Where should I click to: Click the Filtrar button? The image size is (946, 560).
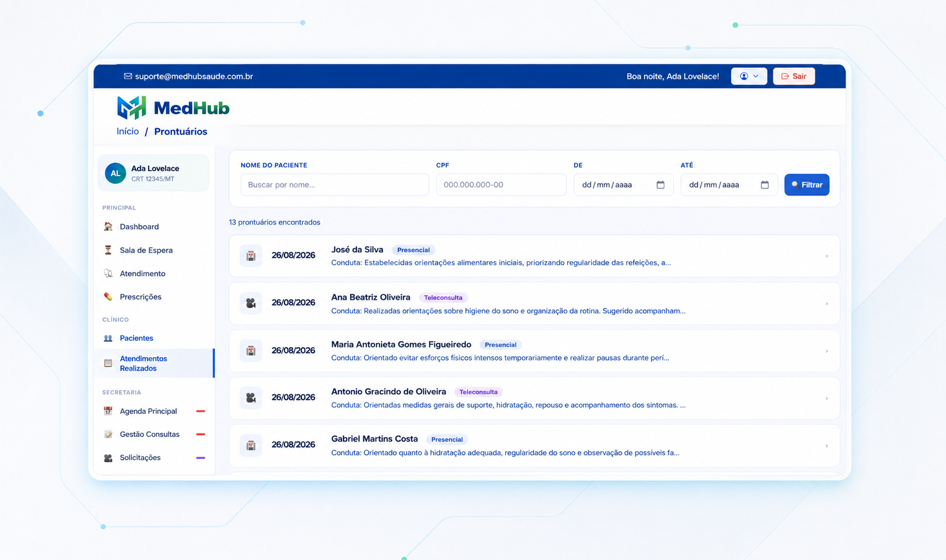(807, 185)
